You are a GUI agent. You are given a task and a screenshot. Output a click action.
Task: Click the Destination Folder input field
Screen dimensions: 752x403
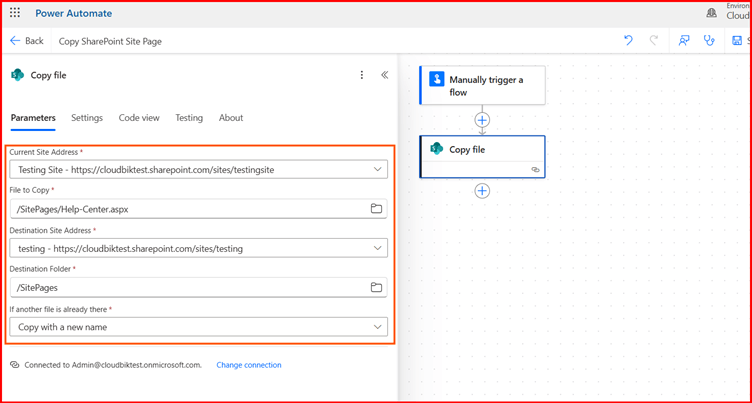click(199, 287)
